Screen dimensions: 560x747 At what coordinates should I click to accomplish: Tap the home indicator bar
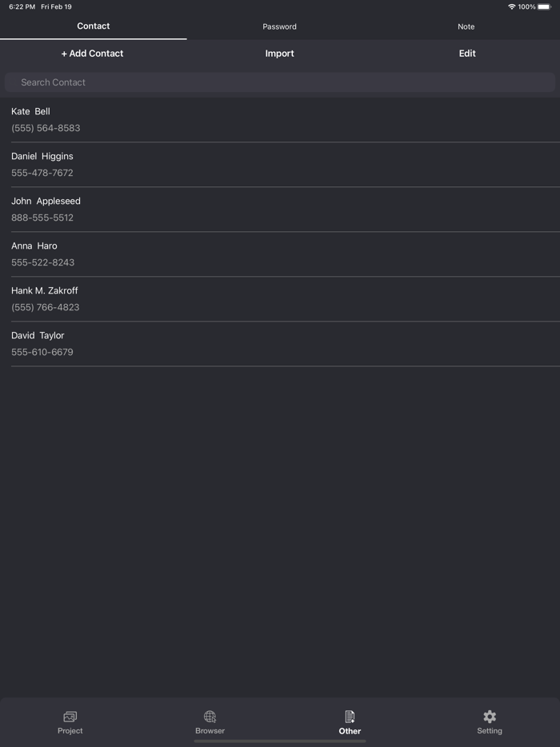(280, 741)
